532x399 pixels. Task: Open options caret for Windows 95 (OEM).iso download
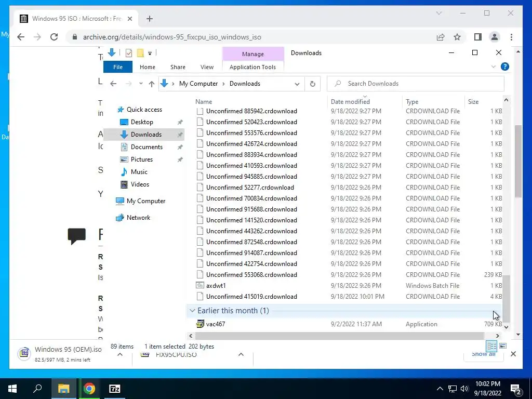click(x=120, y=354)
